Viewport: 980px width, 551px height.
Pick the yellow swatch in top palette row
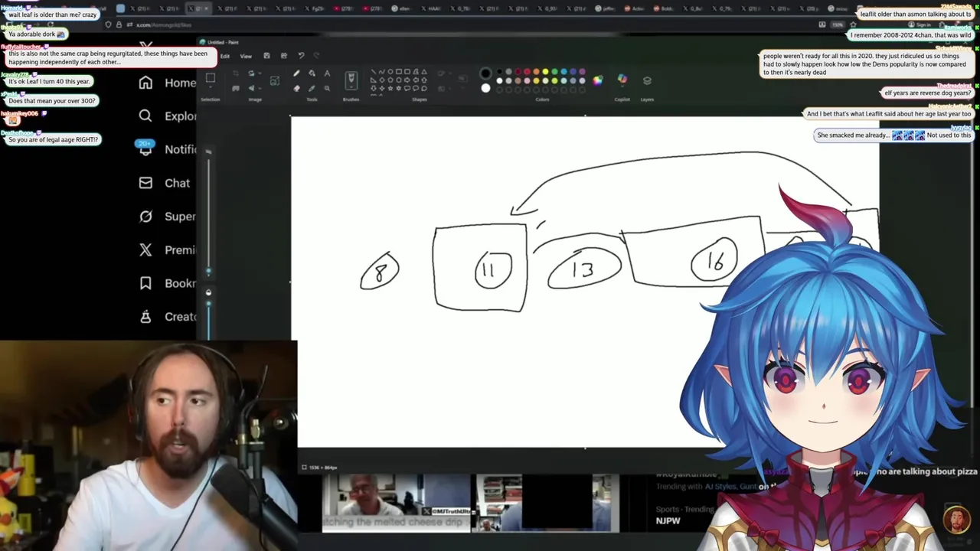tap(545, 71)
